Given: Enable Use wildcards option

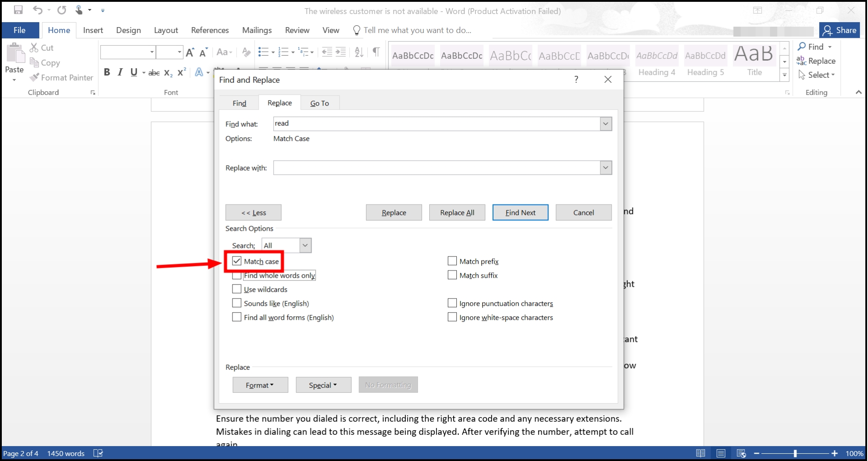Looking at the screenshot, I should pos(237,289).
